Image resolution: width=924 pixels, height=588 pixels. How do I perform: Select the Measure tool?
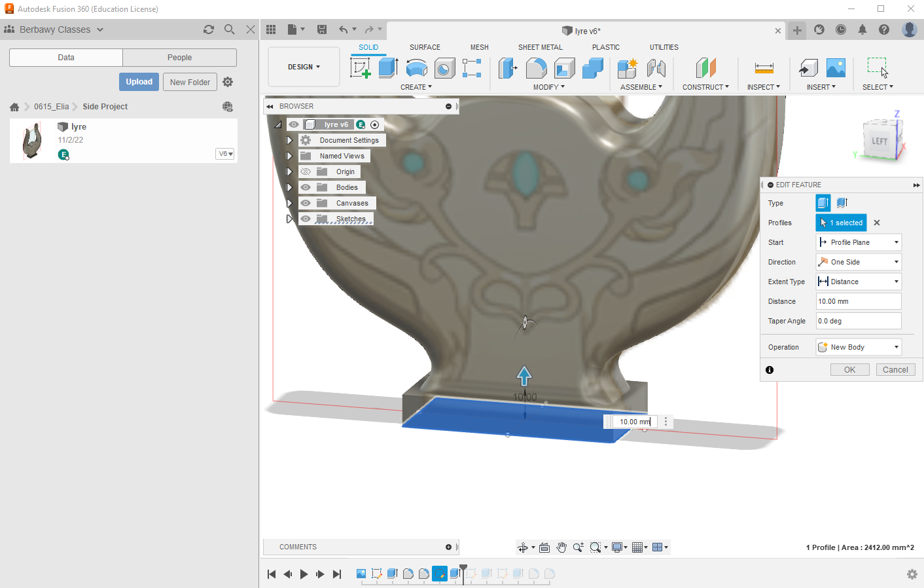pyautogui.click(x=764, y=68)
